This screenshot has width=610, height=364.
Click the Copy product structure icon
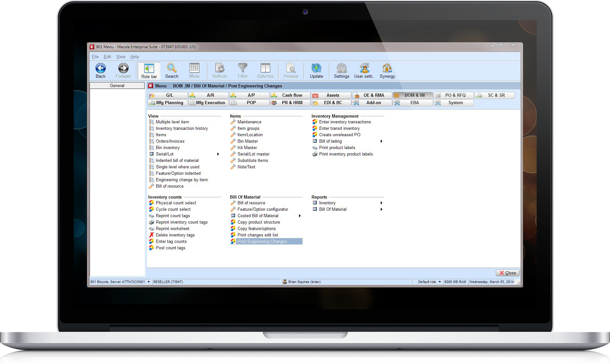(233, 222)
